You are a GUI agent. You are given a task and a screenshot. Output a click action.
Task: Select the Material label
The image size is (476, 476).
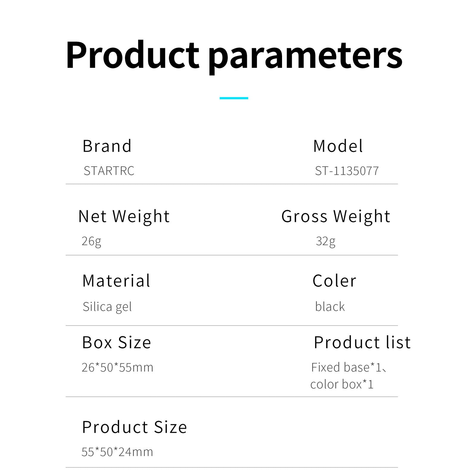[116, 281]
